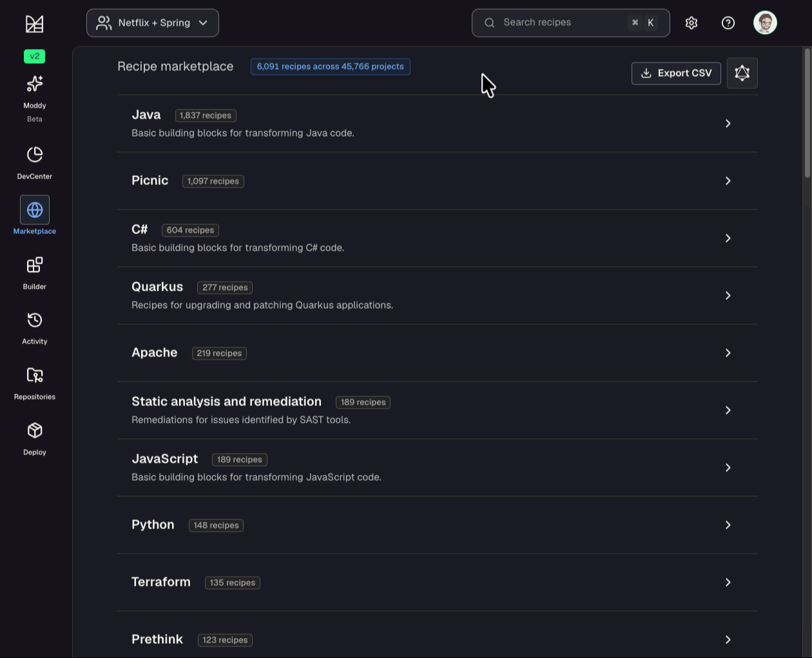The image size is (812, 658).
Task: Click the ⌘ K shortcut hint
Action: coord(643,23)
